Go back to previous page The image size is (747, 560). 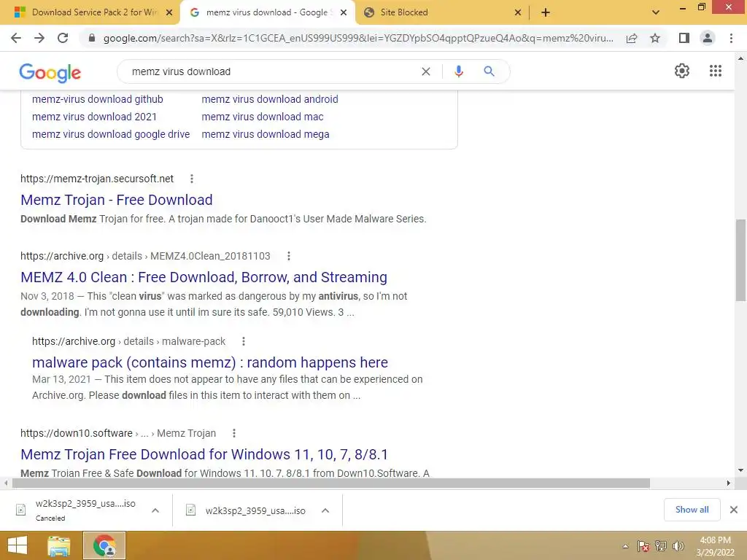point(16,38)
